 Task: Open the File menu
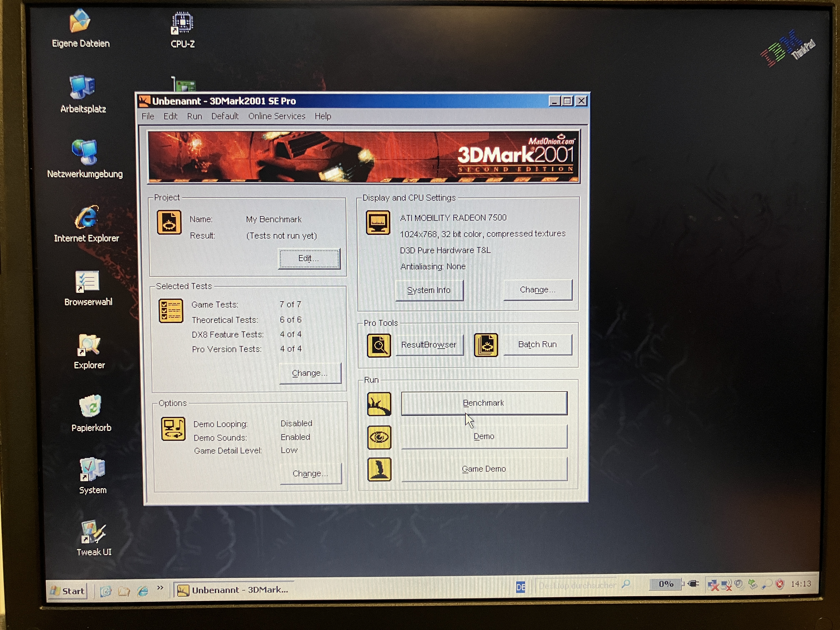(x=148, y=116)
